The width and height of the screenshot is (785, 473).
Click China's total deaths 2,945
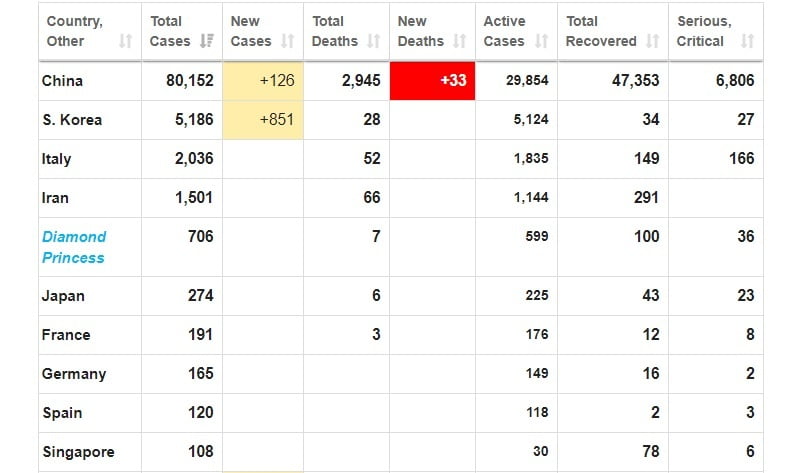(361, 81)
